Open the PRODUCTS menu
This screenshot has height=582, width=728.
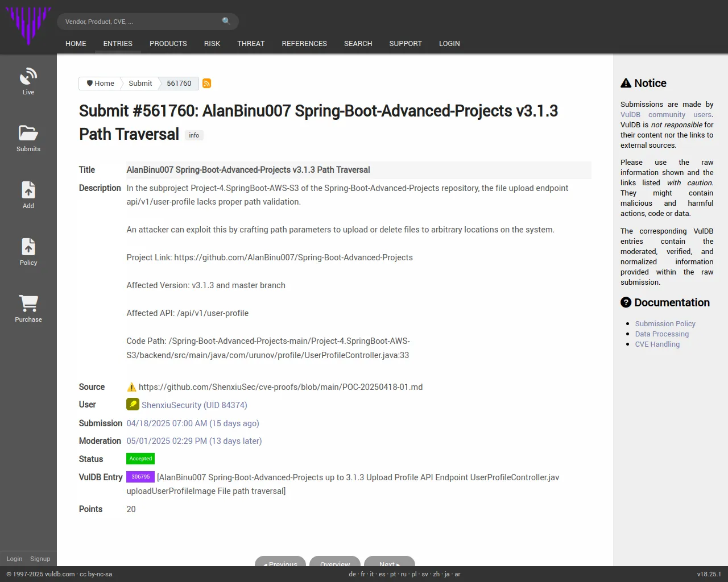click(x=168, y=44)
